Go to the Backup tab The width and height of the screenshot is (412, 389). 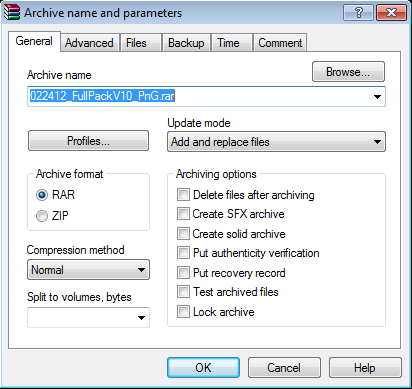pyautogui.click(x=186, y=43)
